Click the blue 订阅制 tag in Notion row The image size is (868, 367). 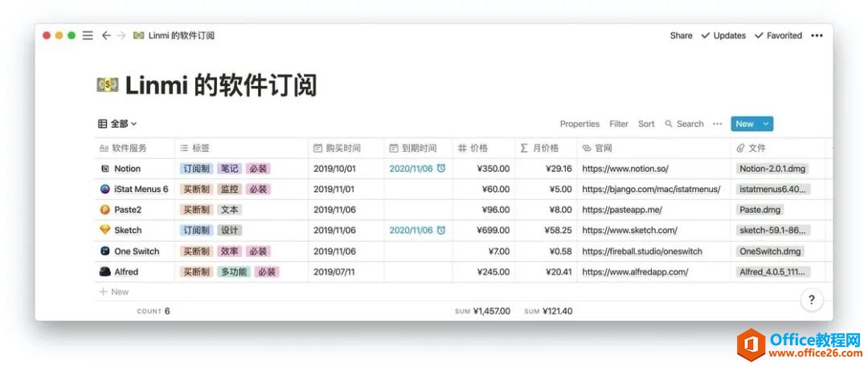point(197,169)
